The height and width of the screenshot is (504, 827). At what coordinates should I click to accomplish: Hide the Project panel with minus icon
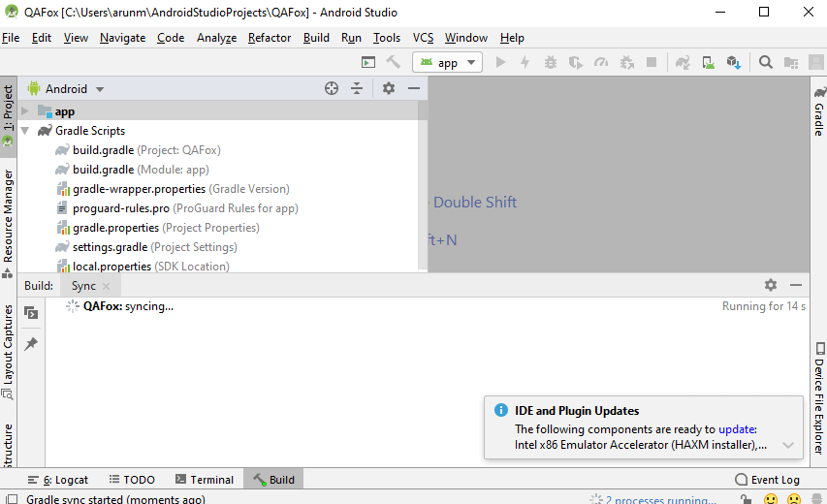click(x=413, y=88)
